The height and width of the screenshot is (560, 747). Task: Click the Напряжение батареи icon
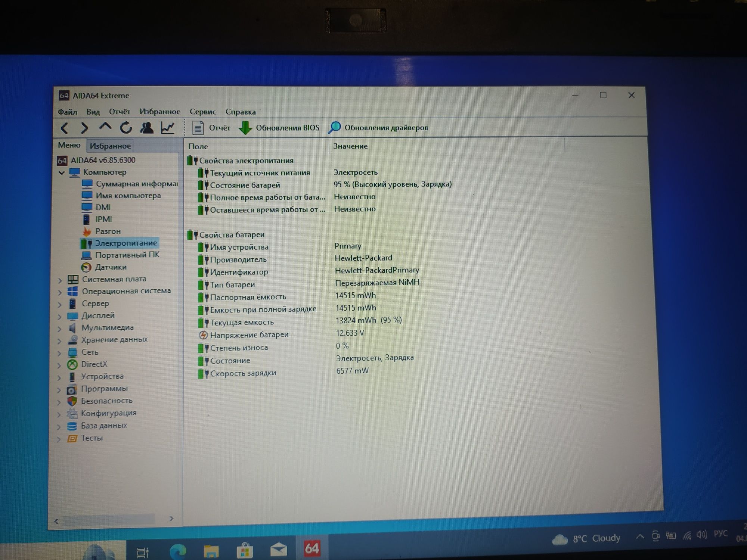click(x=203, y=335)
